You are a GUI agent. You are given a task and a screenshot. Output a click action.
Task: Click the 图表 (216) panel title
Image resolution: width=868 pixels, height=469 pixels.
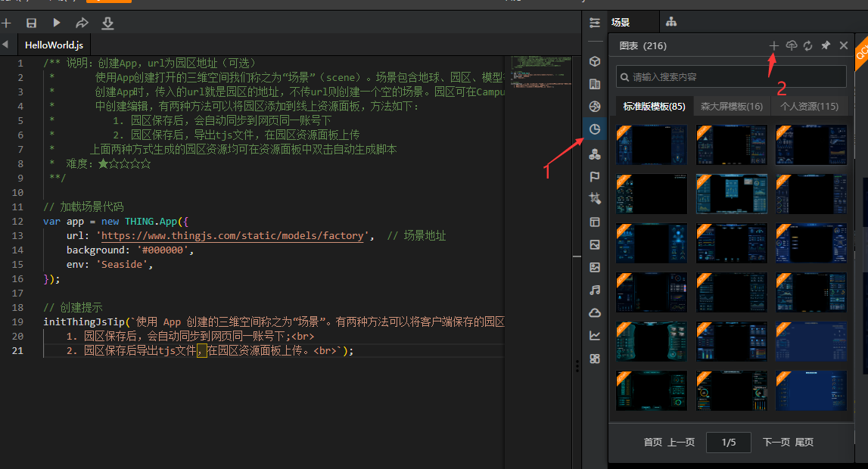642,46
